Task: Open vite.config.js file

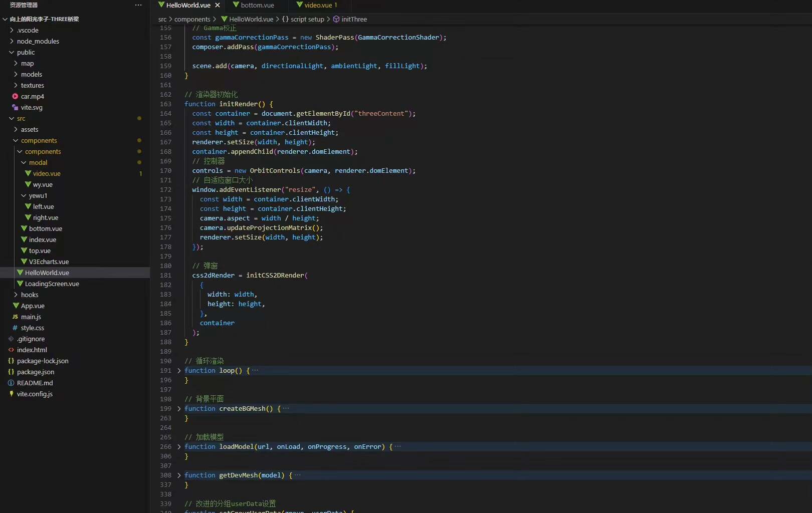Action: click(x=35, y=394)
